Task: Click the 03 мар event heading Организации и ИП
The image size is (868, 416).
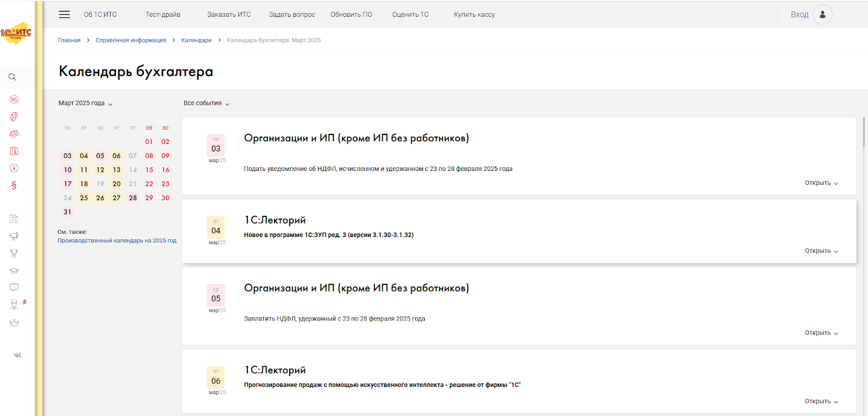Action: [x=356, y=138]
